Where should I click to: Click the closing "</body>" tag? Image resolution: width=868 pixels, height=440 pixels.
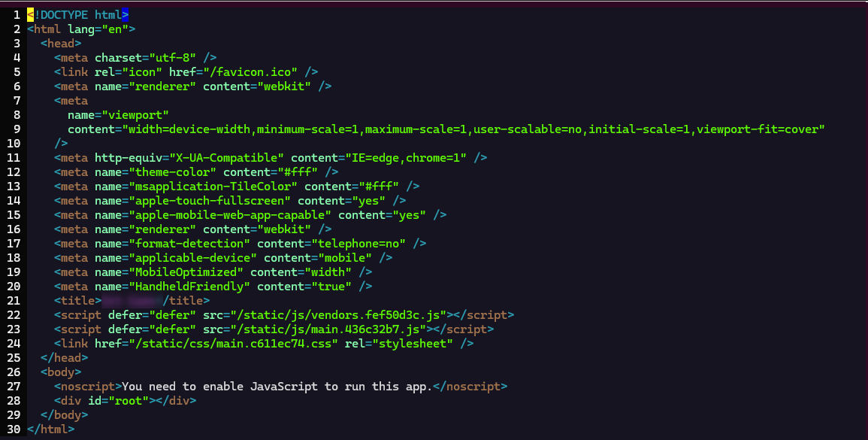pyautogui.click(x=64, y=415)
